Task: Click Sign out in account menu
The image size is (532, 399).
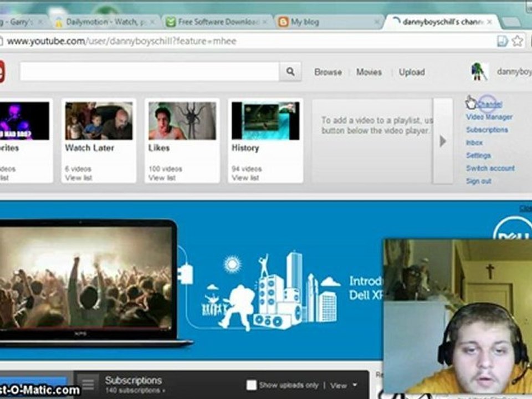Action: click(x=478, y=181)
